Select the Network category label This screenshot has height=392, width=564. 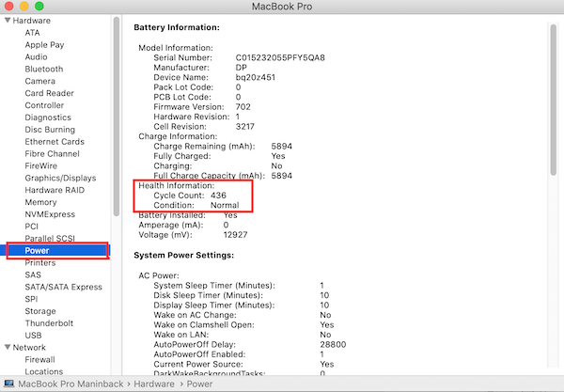click(29, 348)
